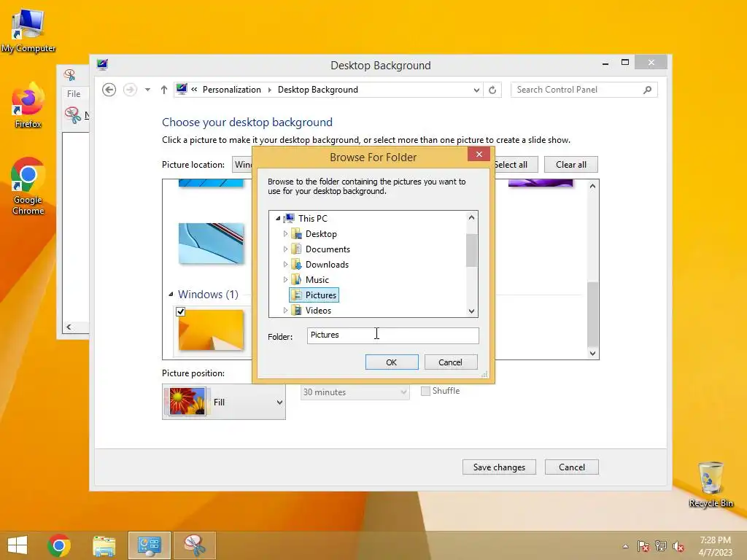Viewport: 747px width, 560px height.
Task: Click the Save changes button
Action: pyautogui.click(x=499, y=467)
